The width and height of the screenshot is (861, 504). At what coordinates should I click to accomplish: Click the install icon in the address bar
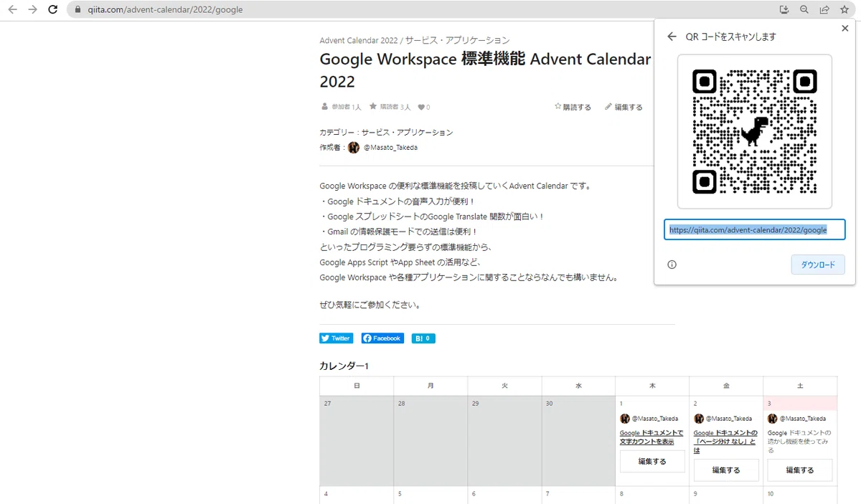784,10
